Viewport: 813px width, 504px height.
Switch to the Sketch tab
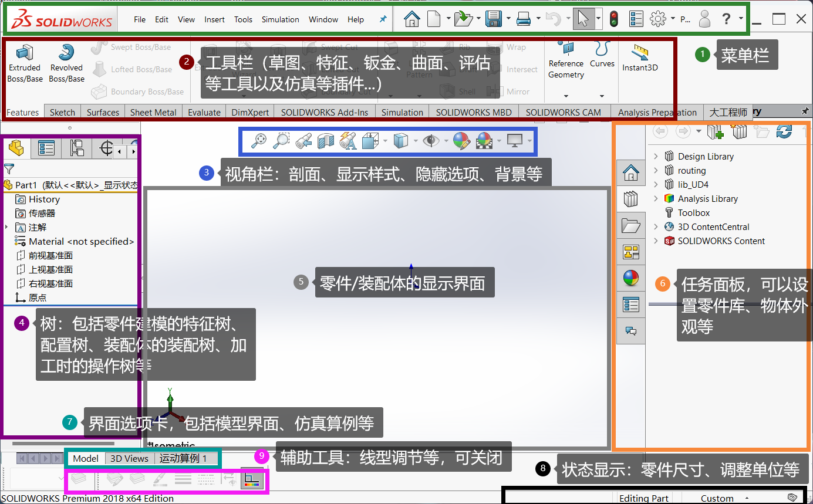[62, 112]
